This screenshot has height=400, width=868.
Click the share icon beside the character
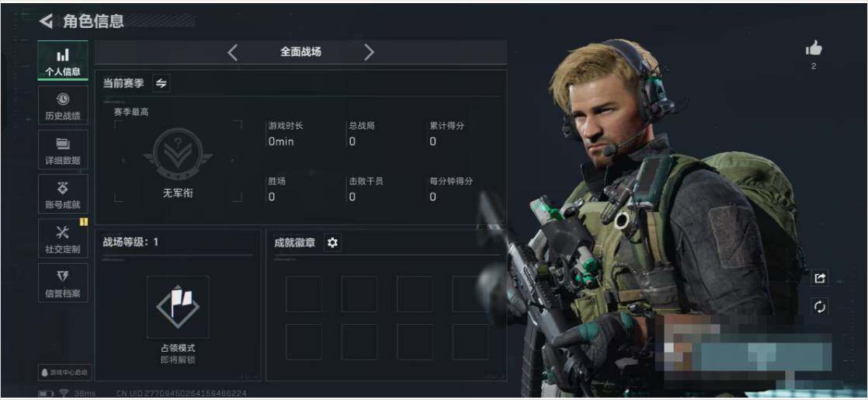click(x=819, y=278)
